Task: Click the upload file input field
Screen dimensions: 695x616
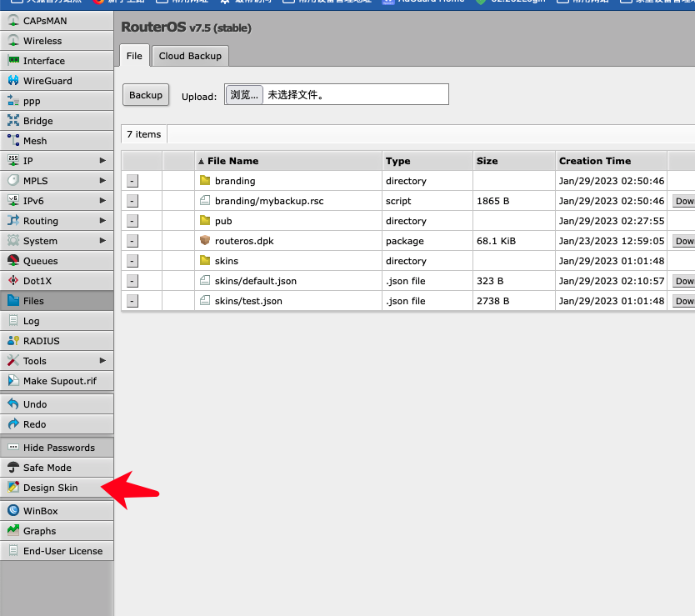Action: [337, 94]
